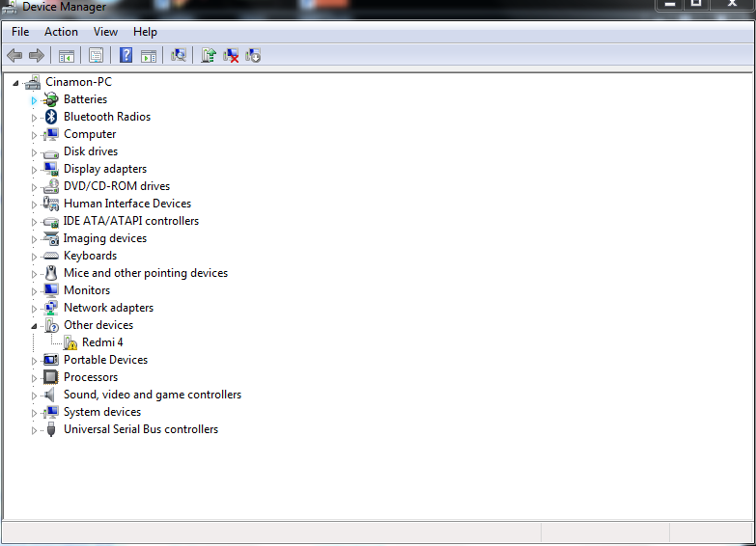The height and width of the screenshot is (546, 756).
Task: Select Computer label in tree
Action: tap(90, 134)
